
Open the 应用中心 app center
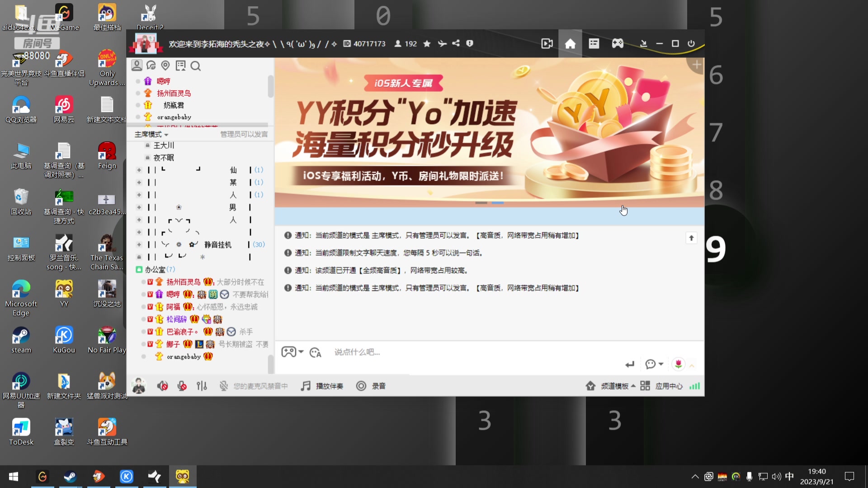669,385
